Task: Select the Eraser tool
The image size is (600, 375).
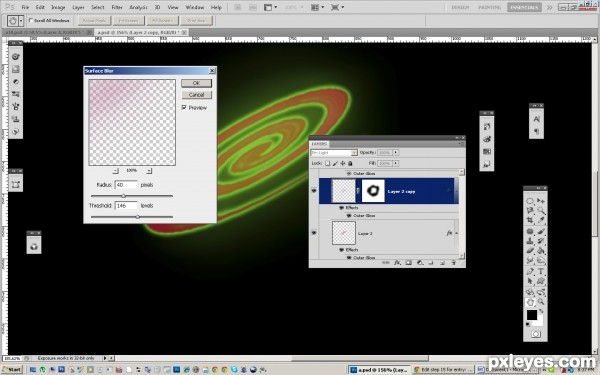Action: 530,251
